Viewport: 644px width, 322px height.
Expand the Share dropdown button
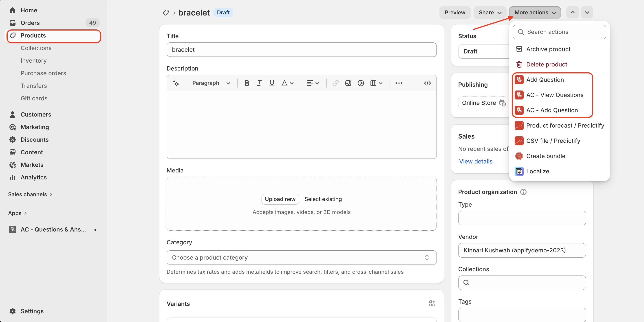490,13
